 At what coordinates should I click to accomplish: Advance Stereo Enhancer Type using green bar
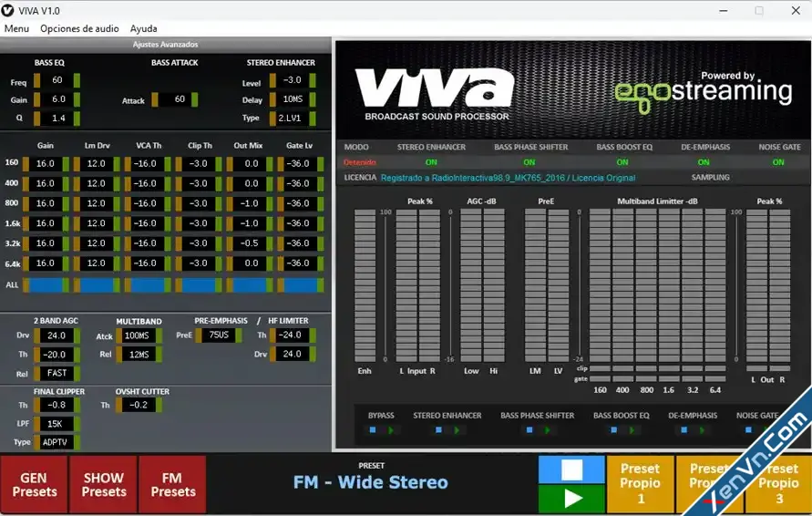[x=313, y=119]
